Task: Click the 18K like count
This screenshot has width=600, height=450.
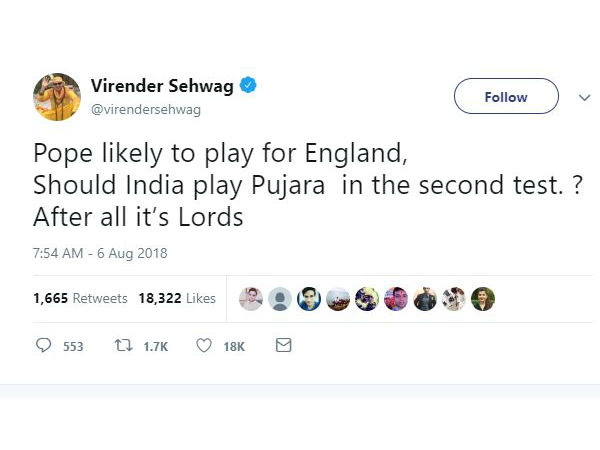Action: [233, 347]
